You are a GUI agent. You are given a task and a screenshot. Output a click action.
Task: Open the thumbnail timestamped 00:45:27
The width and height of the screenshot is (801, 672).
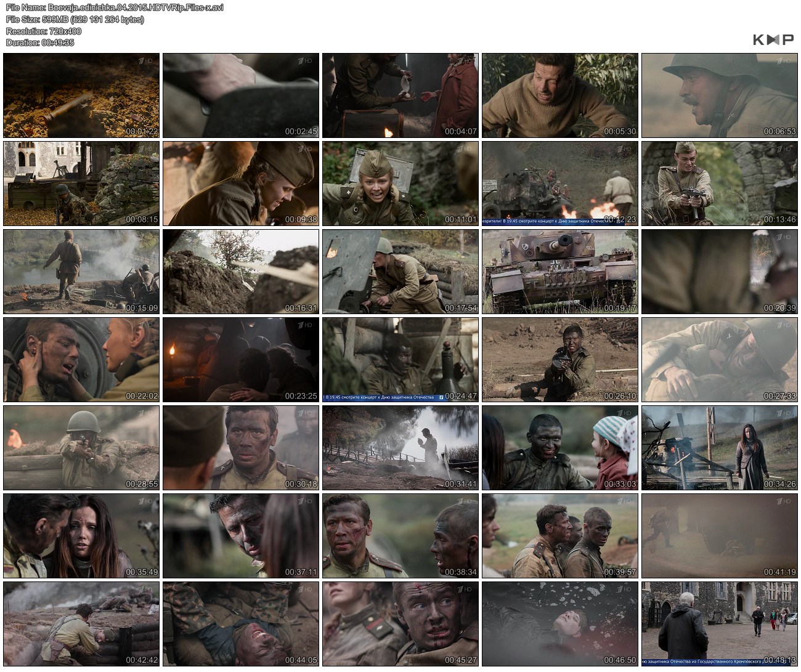coord(400,624)
